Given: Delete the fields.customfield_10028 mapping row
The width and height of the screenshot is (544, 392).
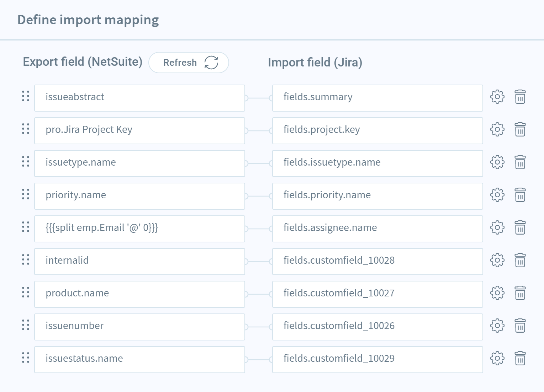Looking at the screenshot, I should 520,260.
